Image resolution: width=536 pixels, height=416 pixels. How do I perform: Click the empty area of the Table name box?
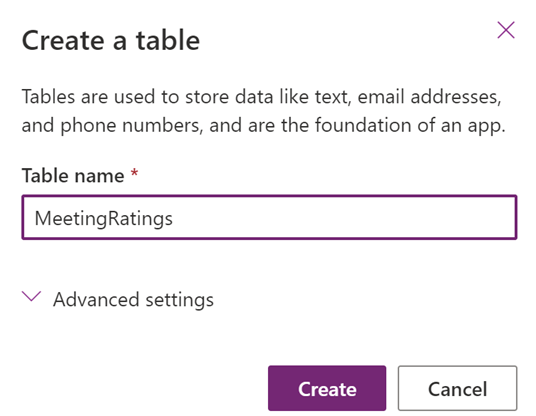pos(342,217)
